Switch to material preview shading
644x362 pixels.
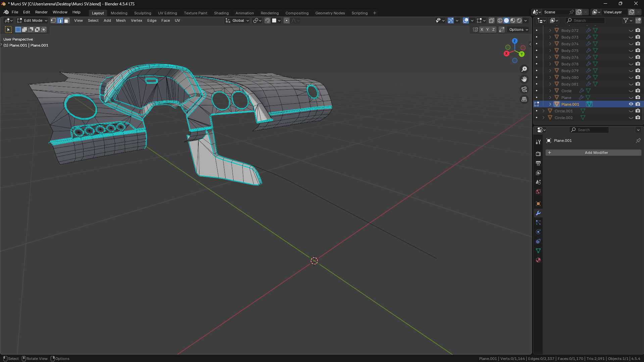[x=513, y=20]
